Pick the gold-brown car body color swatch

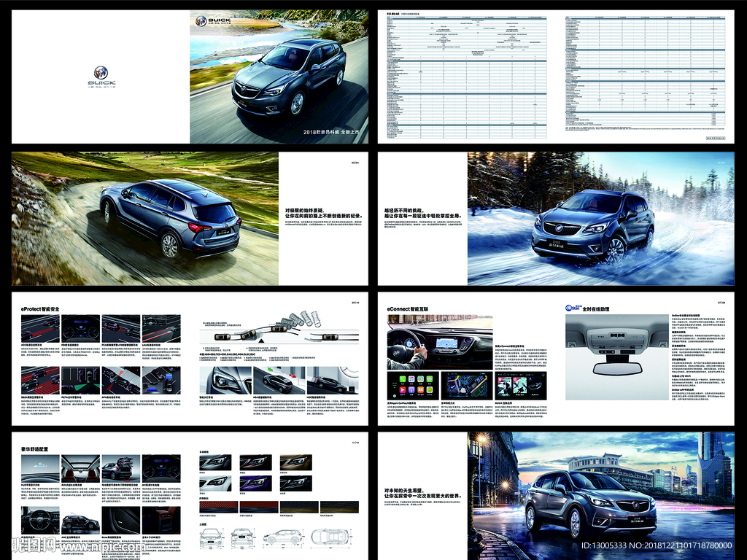click(296, 462)
